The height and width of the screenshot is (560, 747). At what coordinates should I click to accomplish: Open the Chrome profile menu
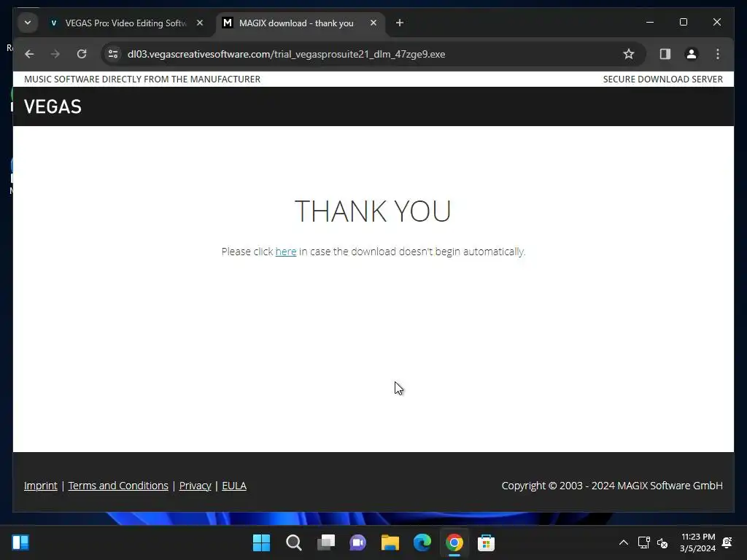(x=692, y=54)
